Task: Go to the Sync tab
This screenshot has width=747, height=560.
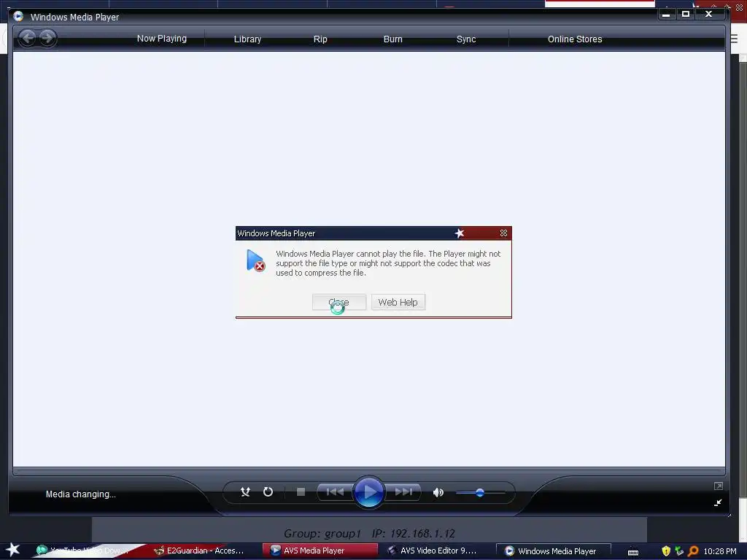Action: 466,39
